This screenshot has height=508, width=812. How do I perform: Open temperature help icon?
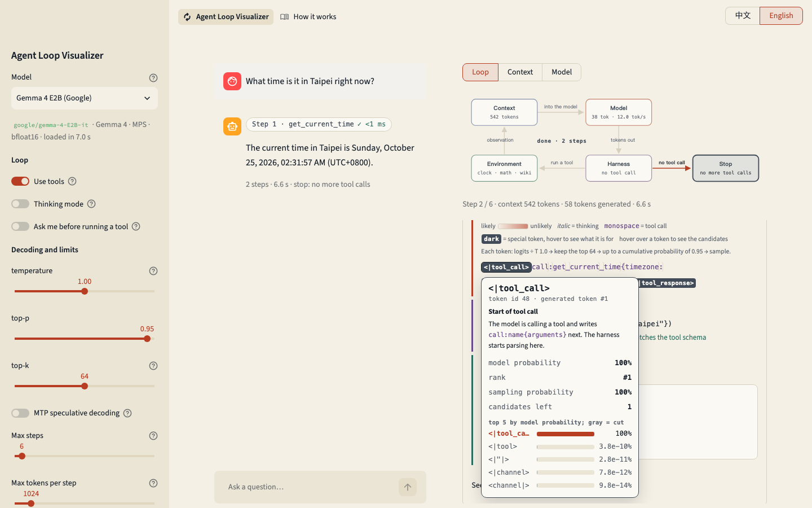point(153,271)
